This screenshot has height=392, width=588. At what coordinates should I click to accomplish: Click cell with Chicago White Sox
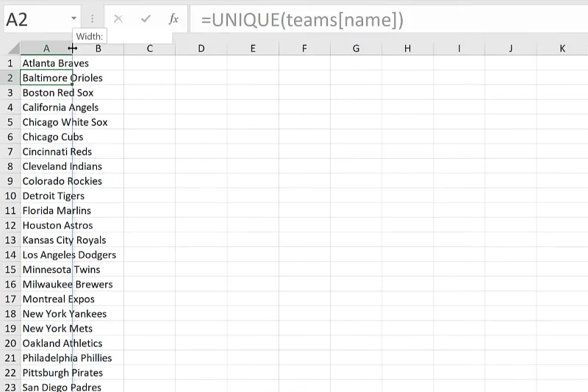coord(46,122)
